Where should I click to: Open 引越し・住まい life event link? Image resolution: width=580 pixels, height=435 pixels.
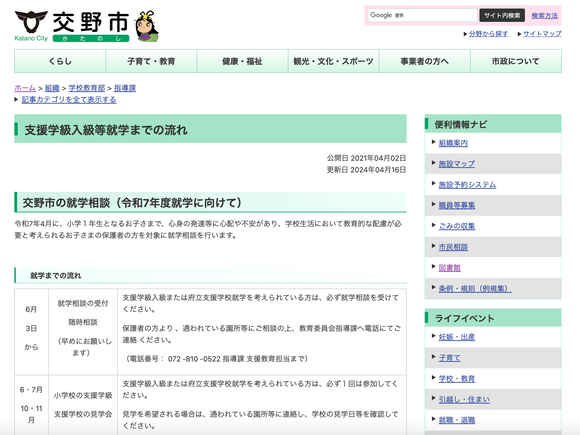point(464,399)
